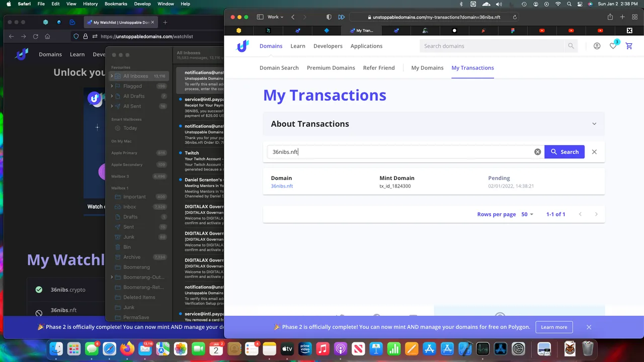Reload page in Firefox window
Viewport: 644px width, 362px height.
[x=35, y=36]
